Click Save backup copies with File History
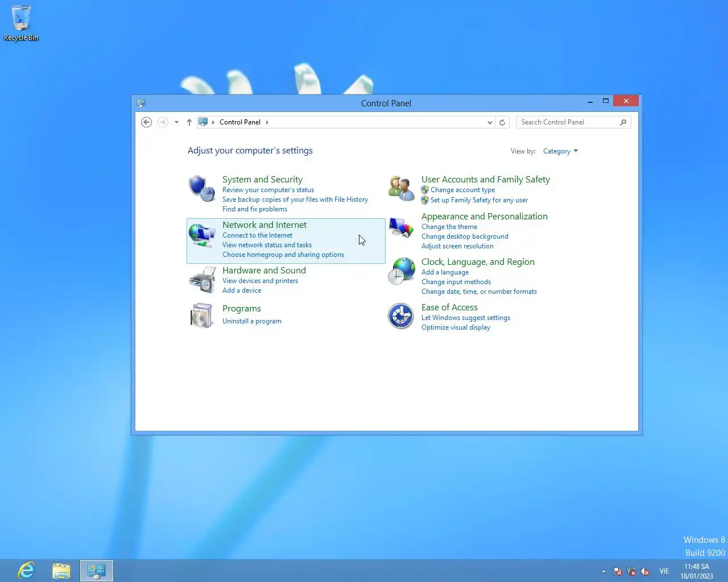 click(295, 199)
